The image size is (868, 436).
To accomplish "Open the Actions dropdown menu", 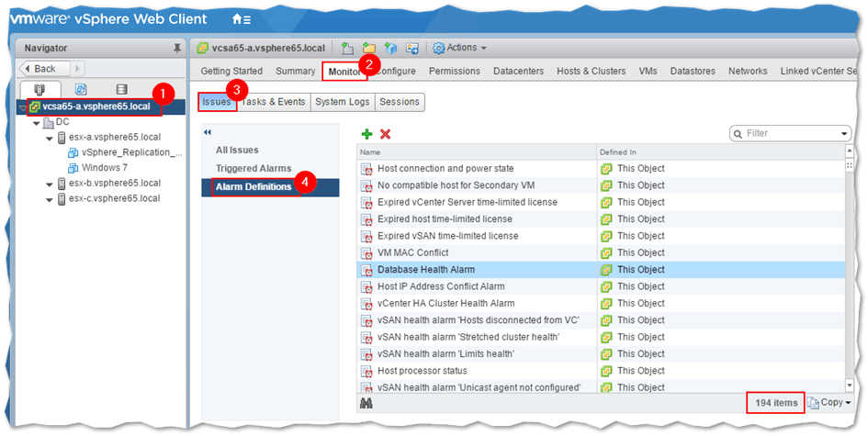I will pos(460,48).
